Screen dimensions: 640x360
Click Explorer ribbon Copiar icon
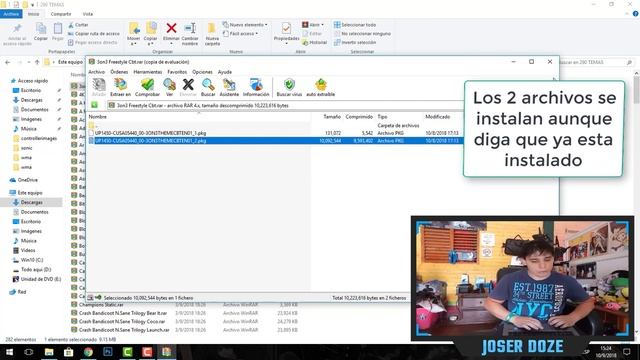tap(41, 32)
